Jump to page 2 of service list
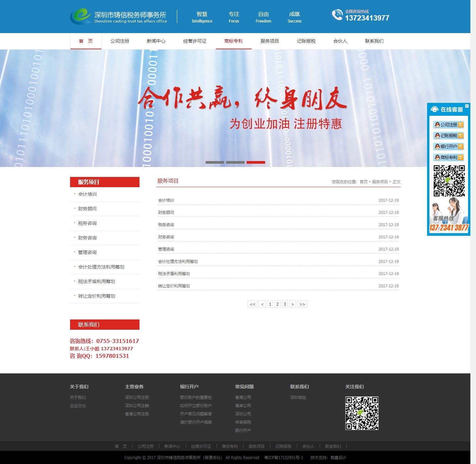This screenshot has height=464, width=476. pos(277,304)
